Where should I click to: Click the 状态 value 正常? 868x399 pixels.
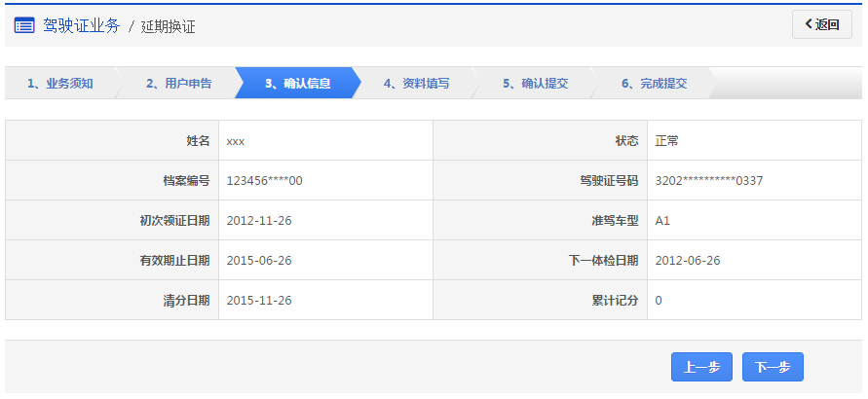(x=666, y=141)
